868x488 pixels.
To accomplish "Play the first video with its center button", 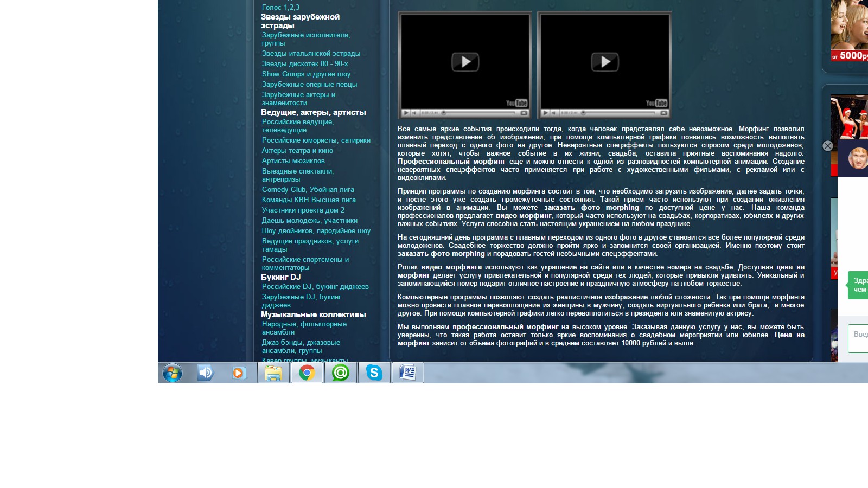I will point(465,62).
